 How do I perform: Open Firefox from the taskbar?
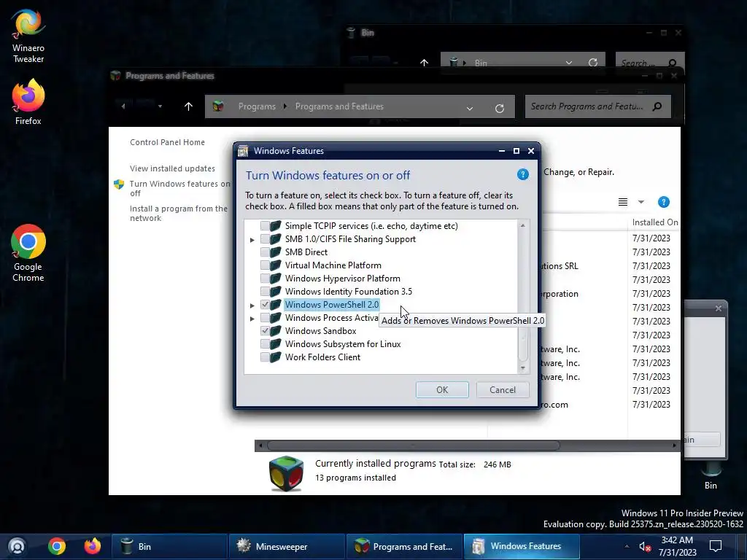pos(93,546)
